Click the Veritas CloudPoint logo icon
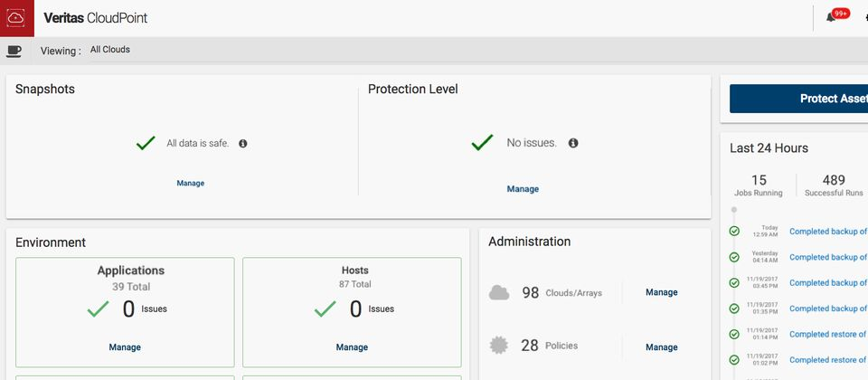Image resolution: width=868 pixels, height=380 pixels. (17, 18)
